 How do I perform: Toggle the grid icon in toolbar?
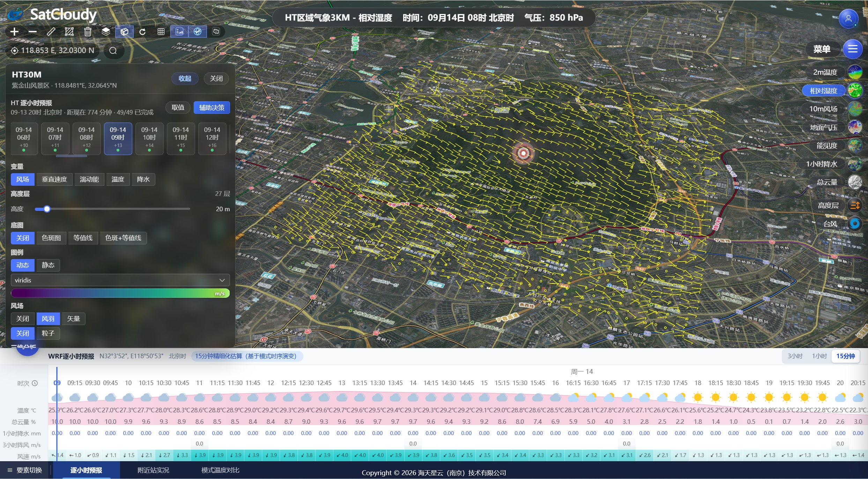pos(161,32)
